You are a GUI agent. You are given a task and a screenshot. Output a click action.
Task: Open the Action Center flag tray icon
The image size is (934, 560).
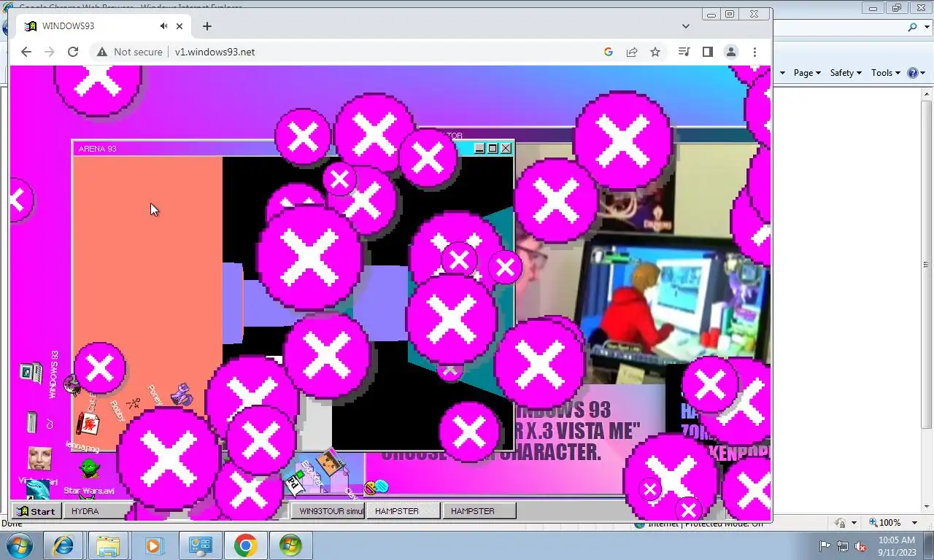825,546
